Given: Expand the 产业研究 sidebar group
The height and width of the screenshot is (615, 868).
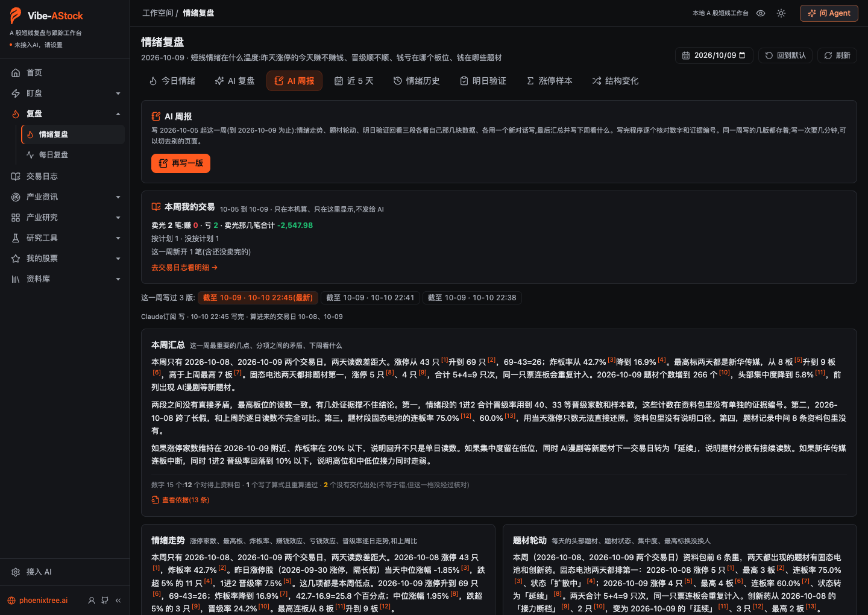Looking at the screenshot, I should 64,218.
